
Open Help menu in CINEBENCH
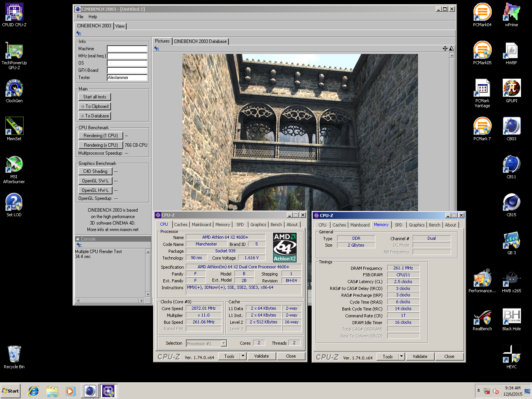click(x=93, y=17)
